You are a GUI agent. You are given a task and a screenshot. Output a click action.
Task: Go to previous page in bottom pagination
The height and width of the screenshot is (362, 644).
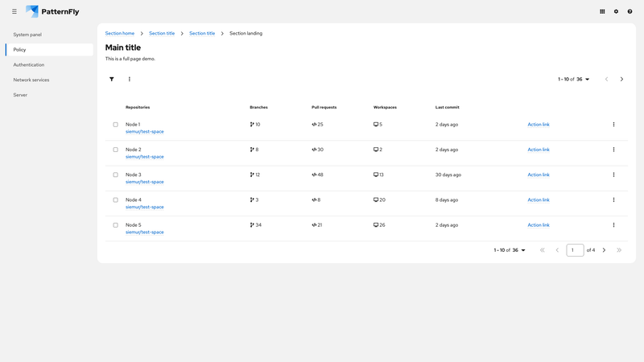(557, 250)
